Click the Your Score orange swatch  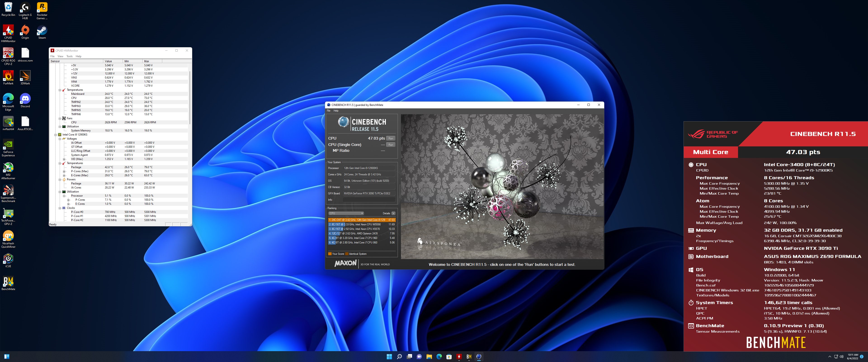330,254
